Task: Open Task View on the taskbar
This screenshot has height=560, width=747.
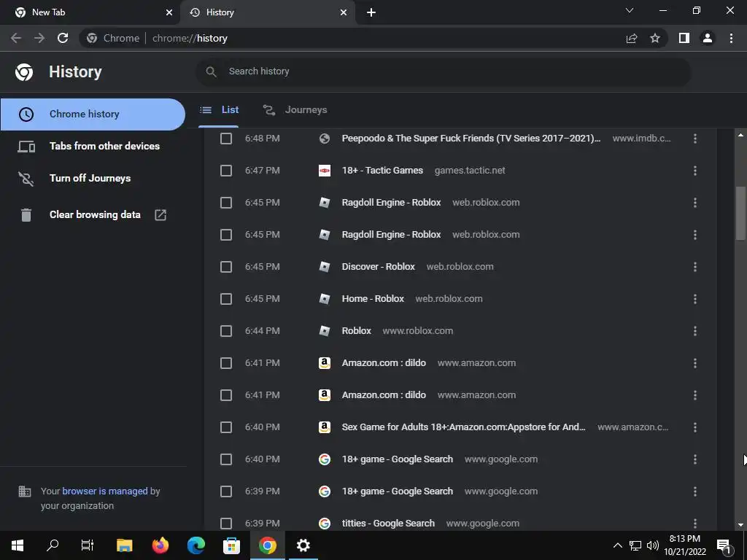Action: pyautogui.click(x=88, y=545)
